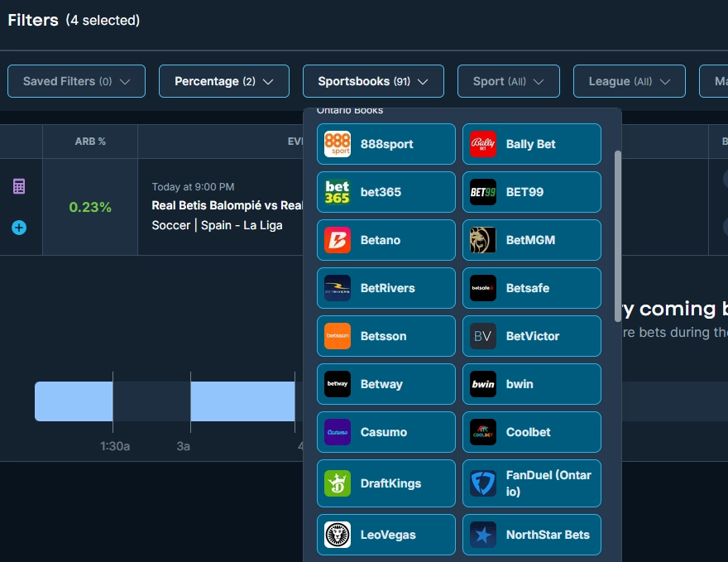
Task: Open the League (All) dropdown
Action: click(629, 81)
